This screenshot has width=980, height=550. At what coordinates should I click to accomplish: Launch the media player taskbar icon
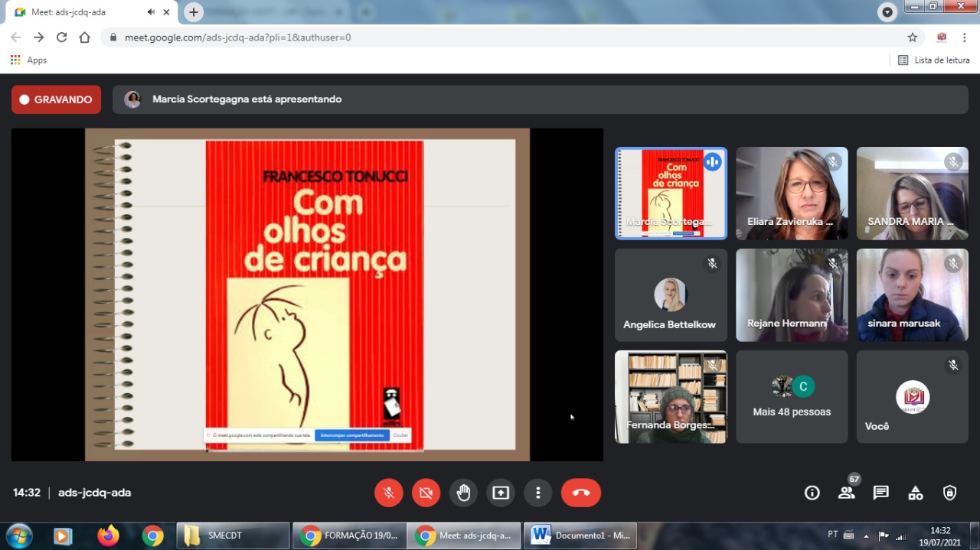[63, 536]
